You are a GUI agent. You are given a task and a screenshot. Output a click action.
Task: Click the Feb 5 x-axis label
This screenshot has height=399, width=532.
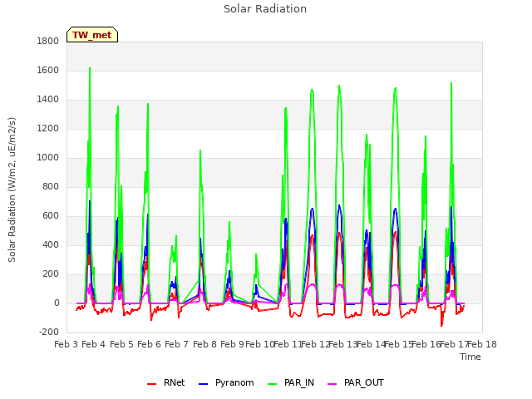click(121, 345)
